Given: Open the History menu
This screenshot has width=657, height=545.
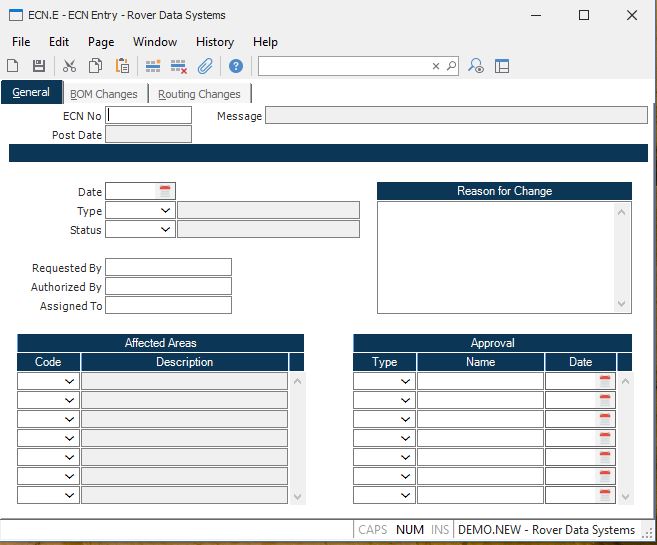Looking at the screenshot, I should coord(214,42).
